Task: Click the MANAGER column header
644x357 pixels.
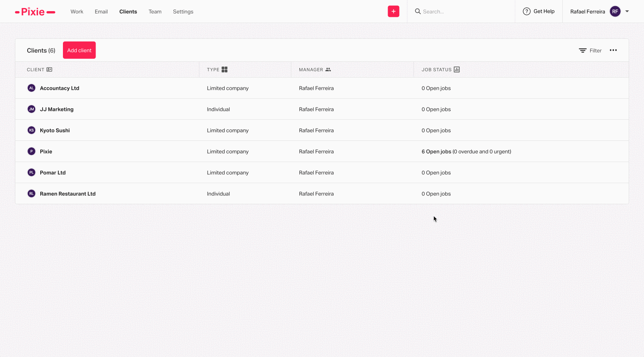Action: (311, 69)
